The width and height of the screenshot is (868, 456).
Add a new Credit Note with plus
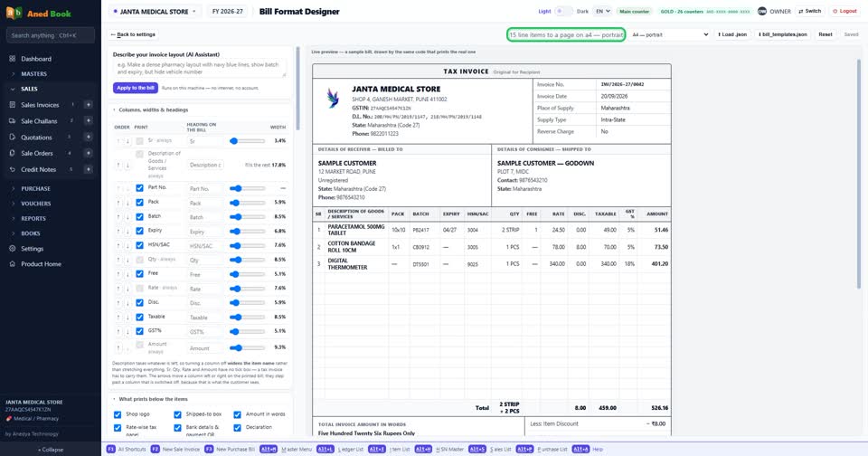[x=88, y=169]
